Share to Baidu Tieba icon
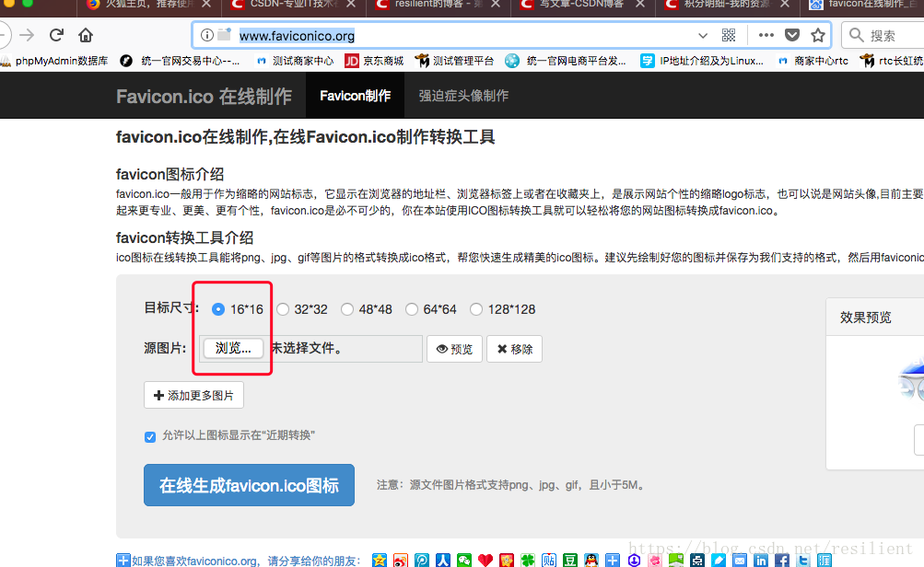Image resolution: width=924 pixels, height=567 pixels. 549,561
